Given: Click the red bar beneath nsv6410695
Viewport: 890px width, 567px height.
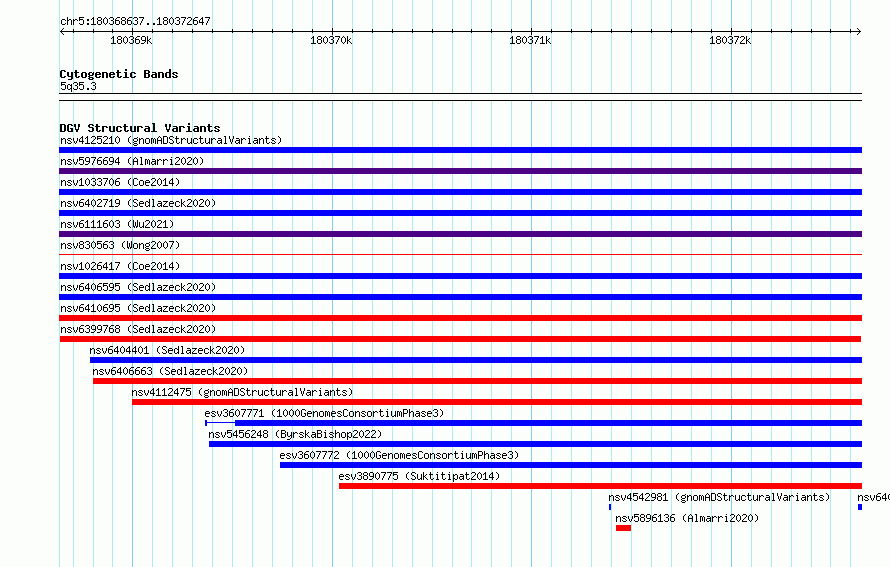Looking at the screenshot, I should pyautogui.click(x=460, y=318).
